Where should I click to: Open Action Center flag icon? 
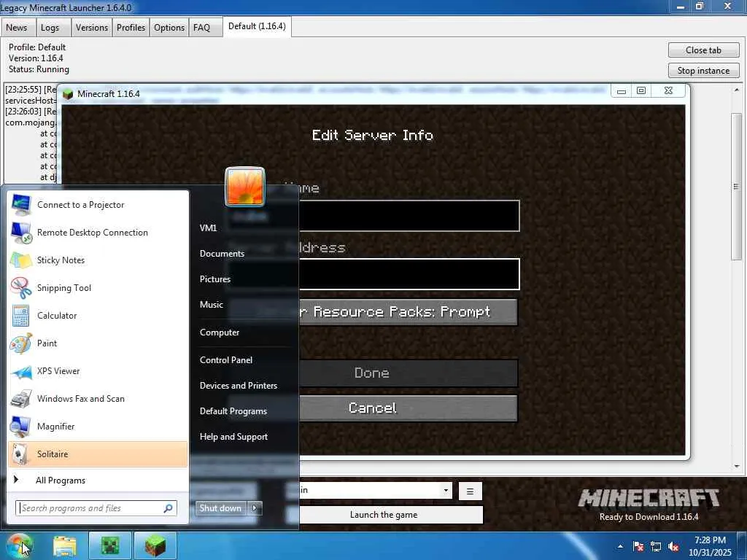[638, 547]
